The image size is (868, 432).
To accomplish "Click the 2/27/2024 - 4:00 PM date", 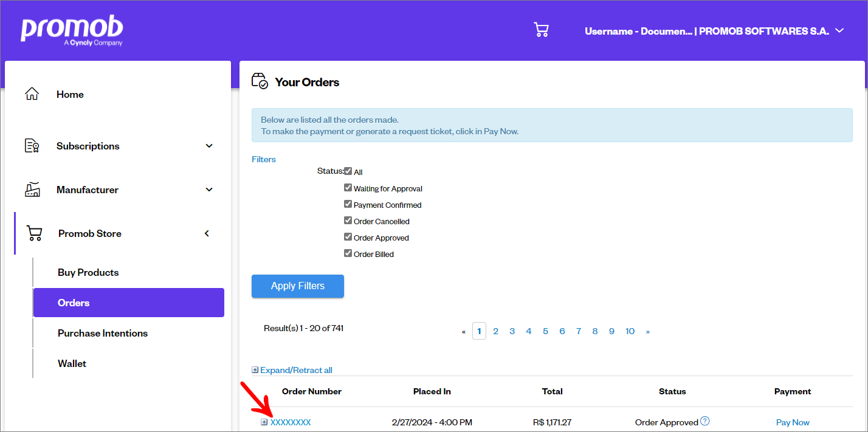I will (x=432, y=422).
